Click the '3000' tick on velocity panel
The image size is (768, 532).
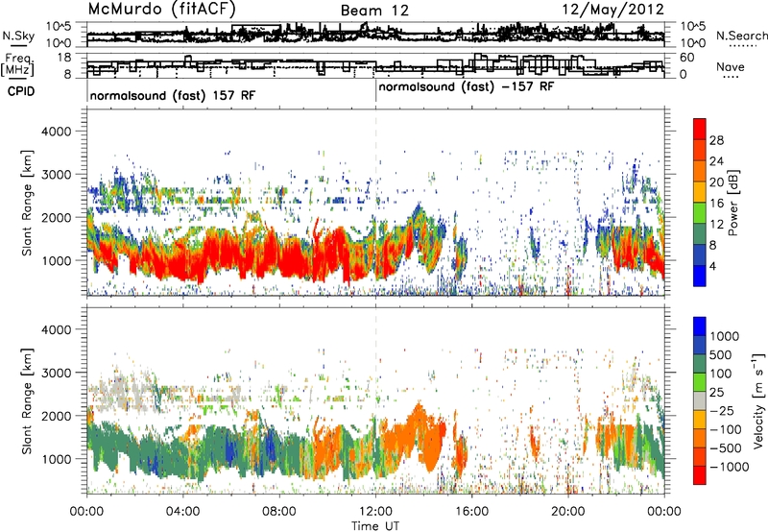pyautogui.click(x=56, y=373)
